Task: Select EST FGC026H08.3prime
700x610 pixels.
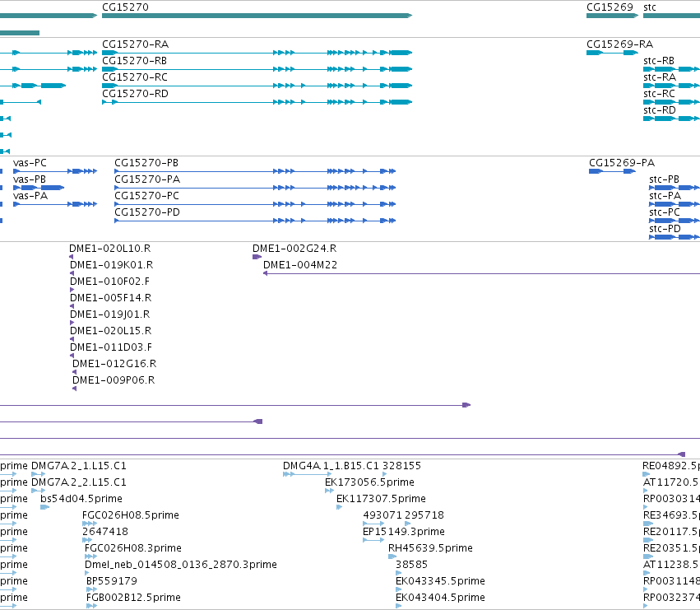Action: [90, 556]
